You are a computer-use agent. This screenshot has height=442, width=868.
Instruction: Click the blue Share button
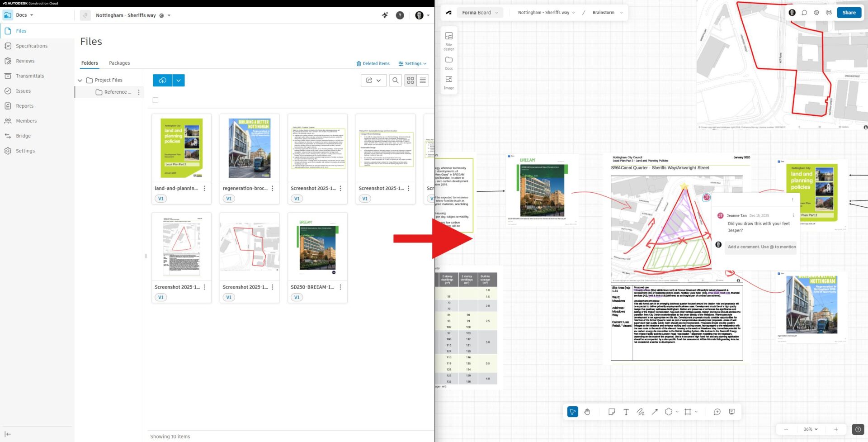click(x=849, y=13)
